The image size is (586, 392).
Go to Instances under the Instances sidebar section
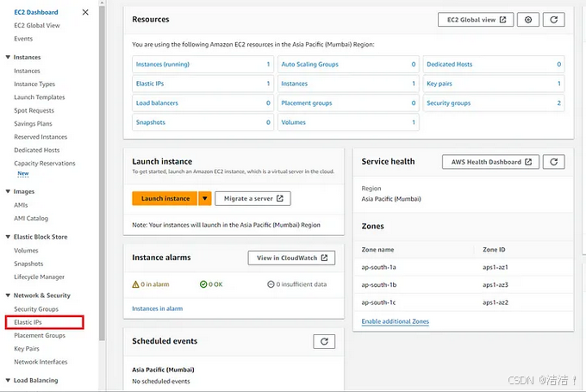click(27, 71)
